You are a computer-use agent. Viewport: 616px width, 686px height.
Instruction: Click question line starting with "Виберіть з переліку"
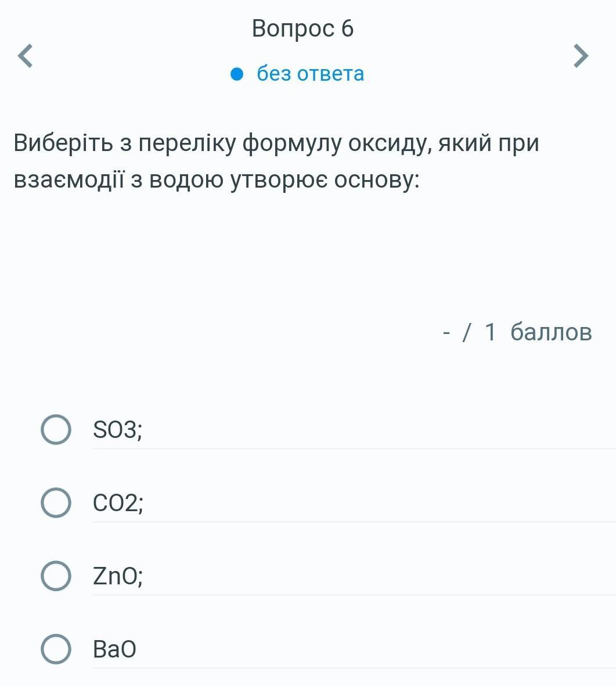276,143
